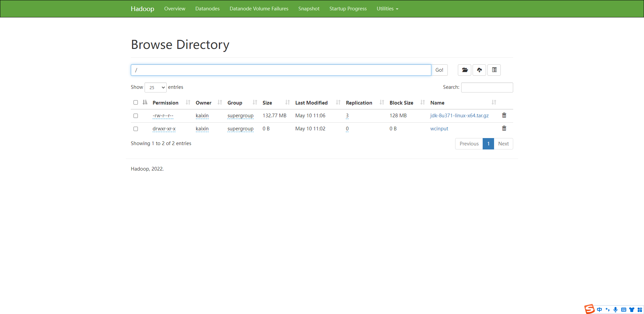Click the Previous pagination button
This screenshot has height=314, width=644.
[469, 144]
